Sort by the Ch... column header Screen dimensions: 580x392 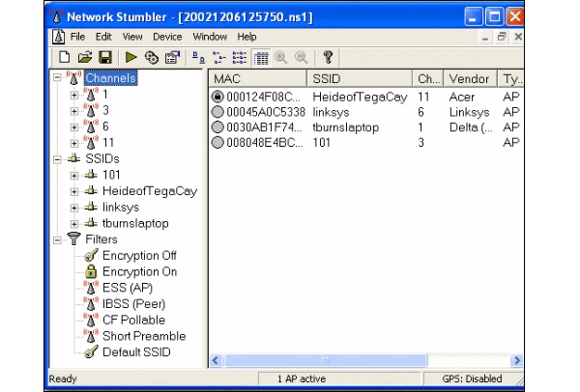428,79
